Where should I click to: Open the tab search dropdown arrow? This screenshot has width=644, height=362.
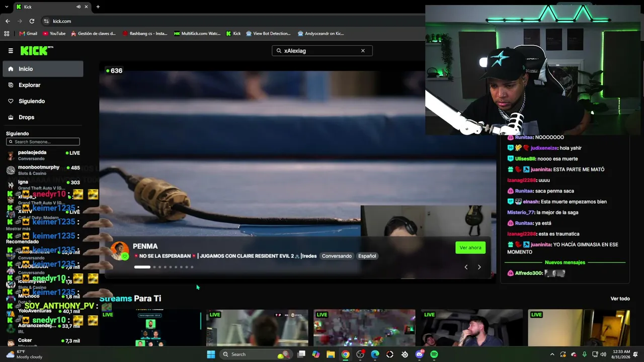click(7, 7)
